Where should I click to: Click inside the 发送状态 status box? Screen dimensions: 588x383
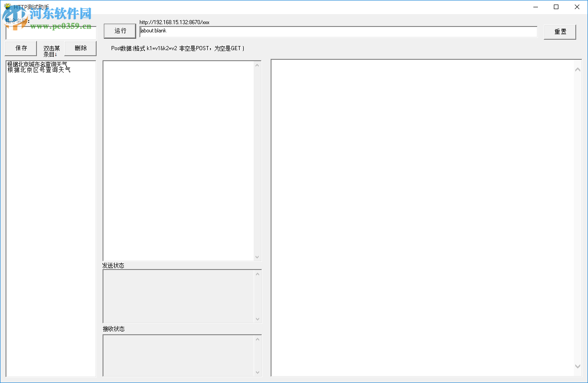click(179, 296)
